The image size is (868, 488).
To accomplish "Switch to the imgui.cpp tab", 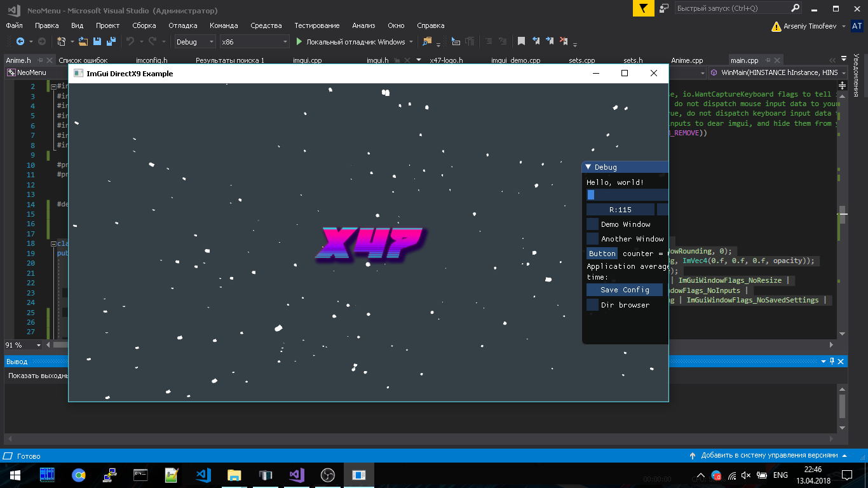I will point(307,60).
